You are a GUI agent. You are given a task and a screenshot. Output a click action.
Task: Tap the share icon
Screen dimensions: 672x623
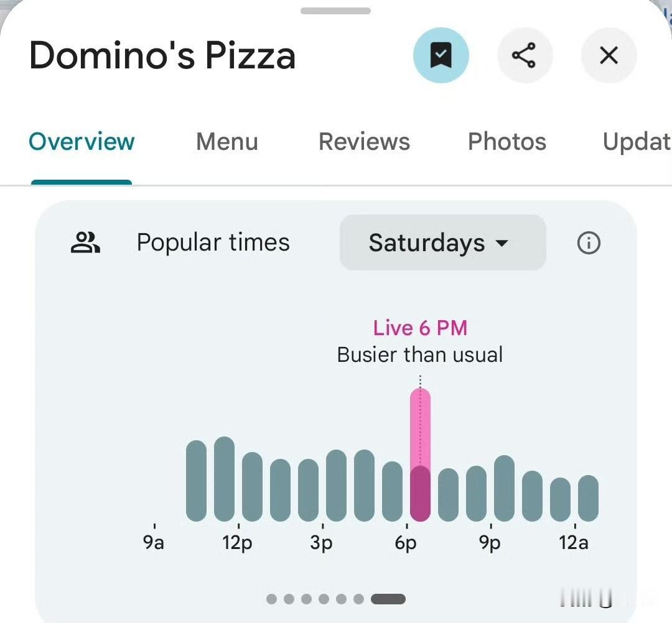[x=524, y=55]
